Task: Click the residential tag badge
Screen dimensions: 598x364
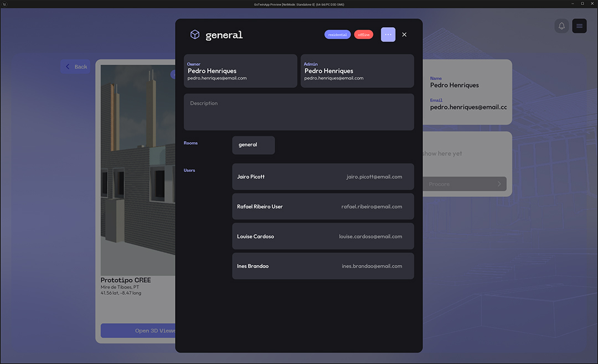Action: pyautogui.click(x=337, y=35)
